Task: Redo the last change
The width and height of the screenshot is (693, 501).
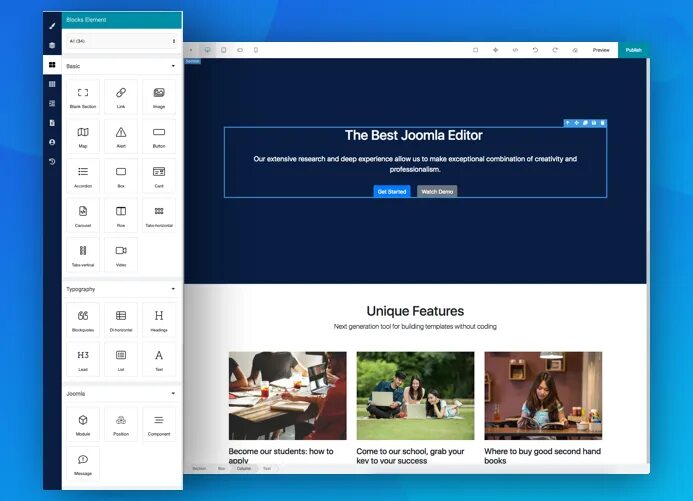Action: pos(555,50)
